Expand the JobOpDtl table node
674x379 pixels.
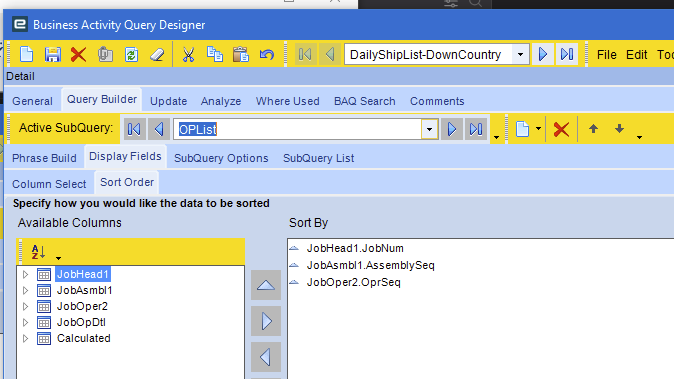[25, 322]
